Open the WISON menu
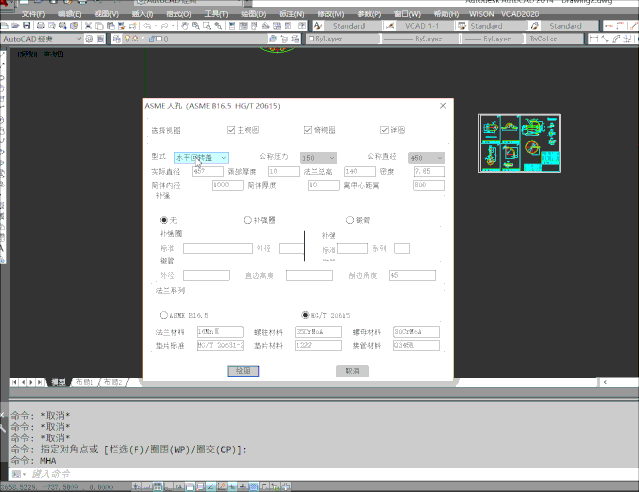 (481, 14)
